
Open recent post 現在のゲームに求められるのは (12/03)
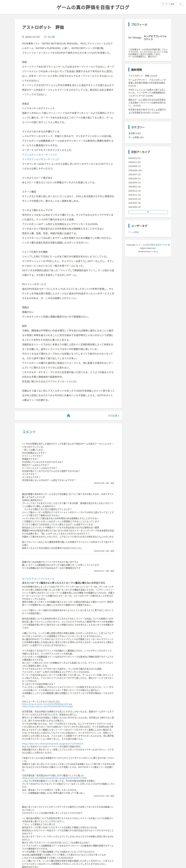pos(147,102)
